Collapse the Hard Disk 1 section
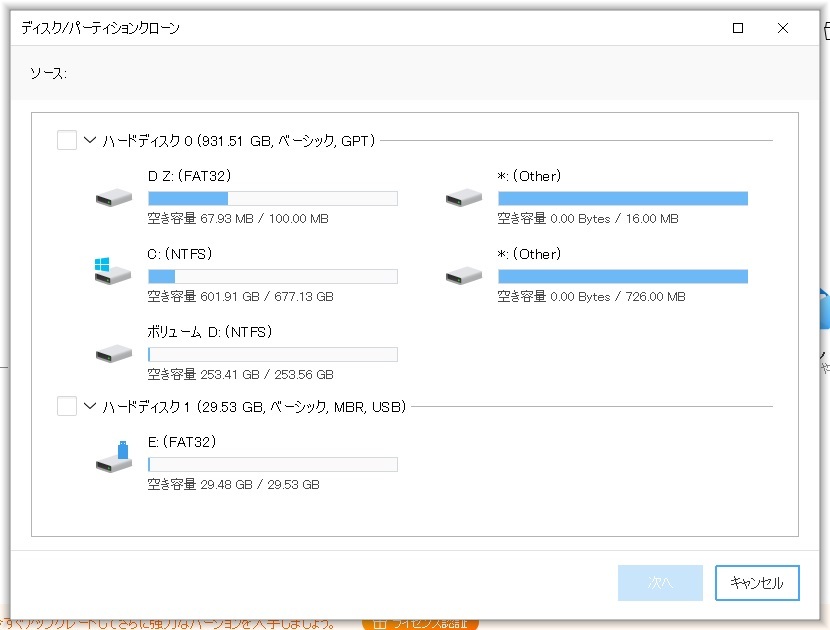The image size is (830, 630). click(x=90, y=406)
